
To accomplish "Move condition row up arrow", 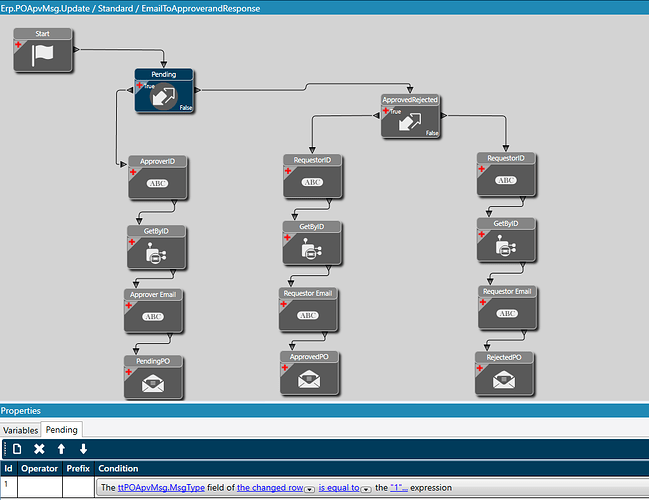I will pos(62,450).
